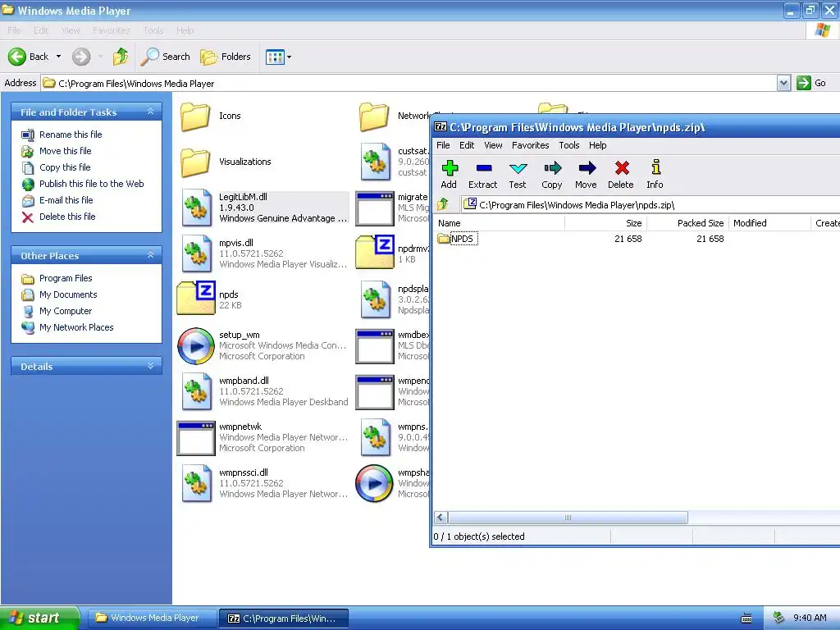Click the Info button in 7-Zip toolbar
Screen dimensions: 840x630
pyautogui.click(x=655, y=175)
